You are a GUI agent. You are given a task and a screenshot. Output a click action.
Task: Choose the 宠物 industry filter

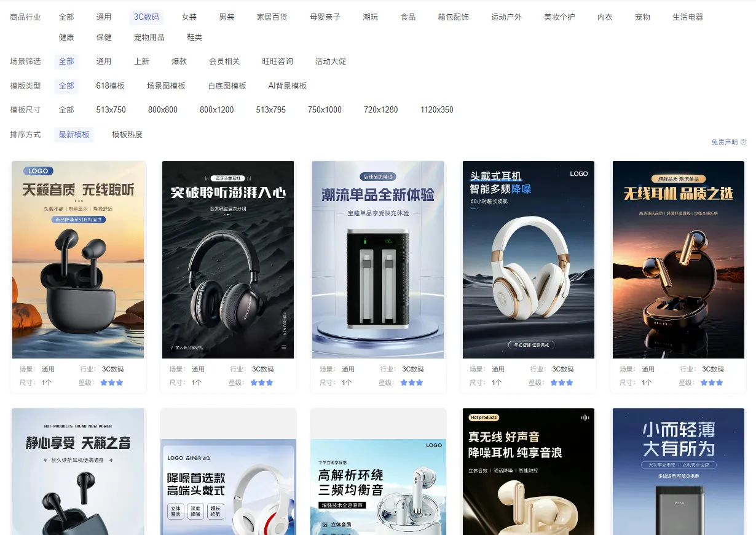pyautogui.click(x=642, y=17)
